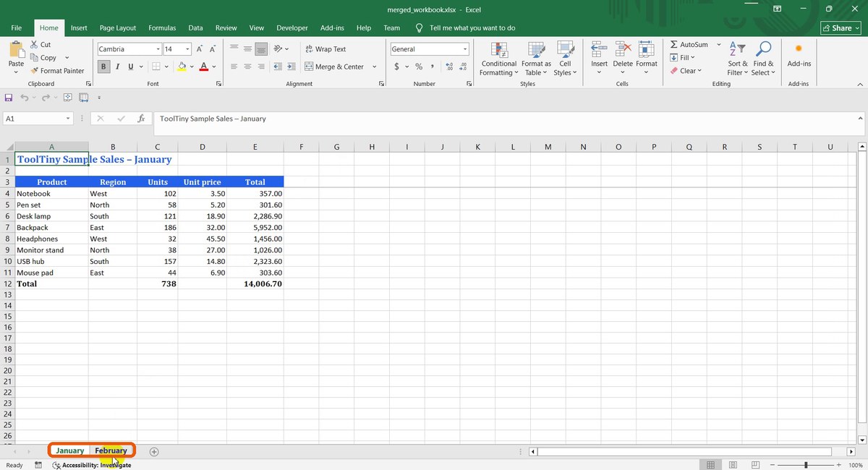Click the Share button
Screen dimensions: 868x470
tap(841, 28)
